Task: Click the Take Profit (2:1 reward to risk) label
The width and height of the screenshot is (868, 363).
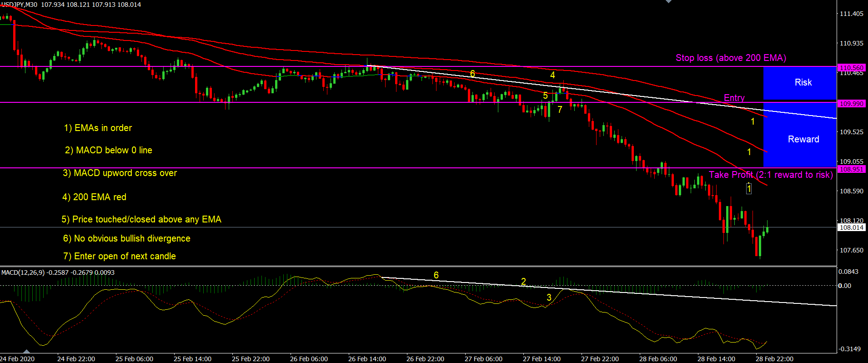Action: 771,175
